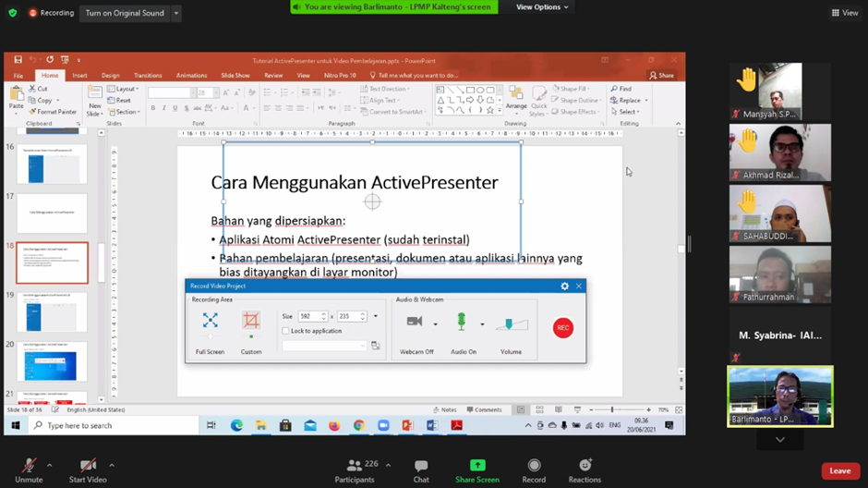Open File Explorer from the taskbar
Viewport: 868px width, 488px height.
(x=261, y=425)
